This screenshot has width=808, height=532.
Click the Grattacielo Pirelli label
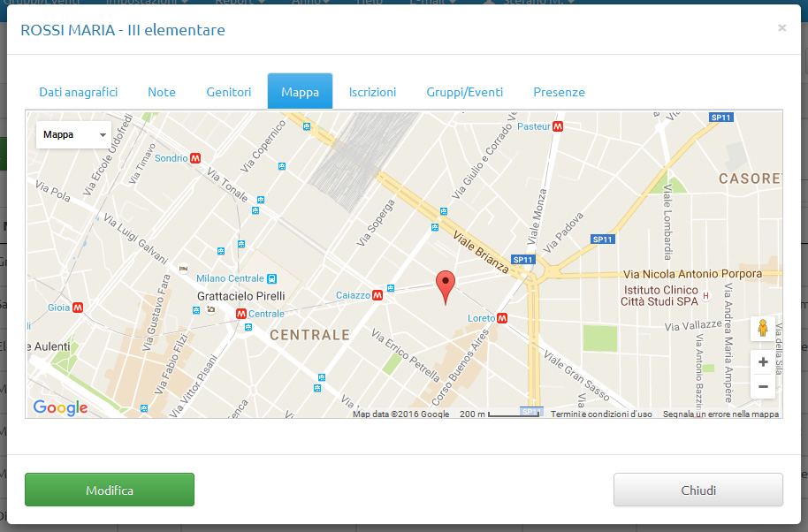(240, 296)
